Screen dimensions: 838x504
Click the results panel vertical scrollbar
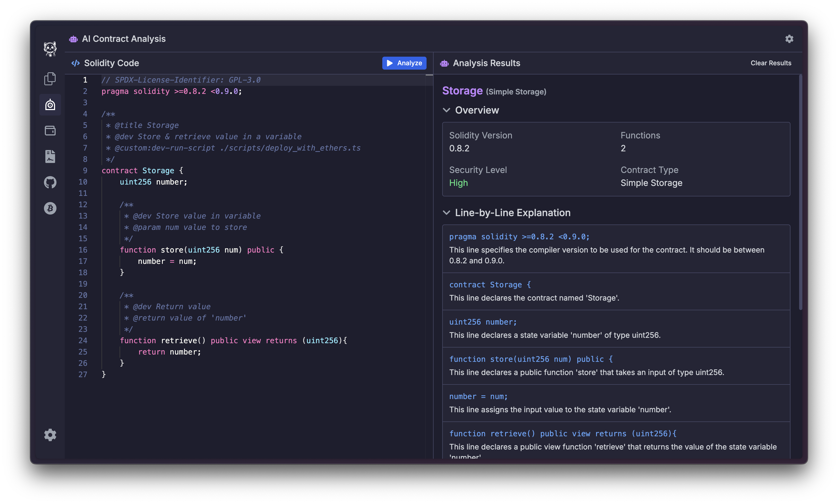[x=800, y=192]
